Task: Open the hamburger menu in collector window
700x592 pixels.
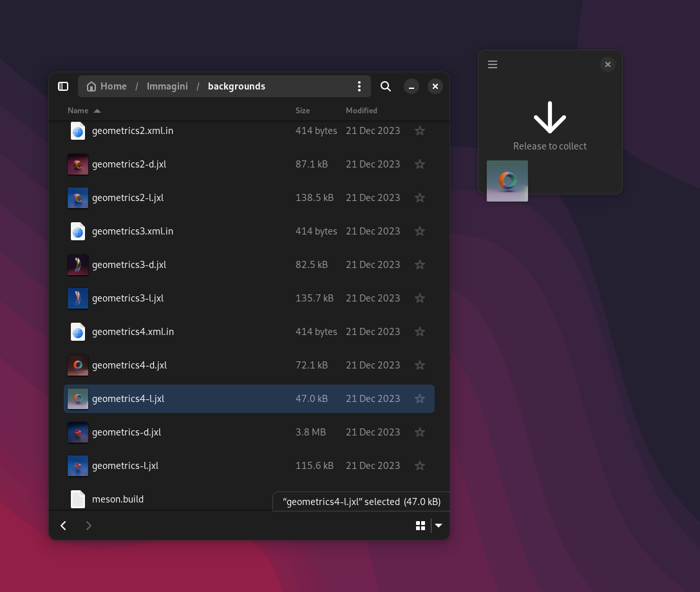Action: [x=493, y=64]
